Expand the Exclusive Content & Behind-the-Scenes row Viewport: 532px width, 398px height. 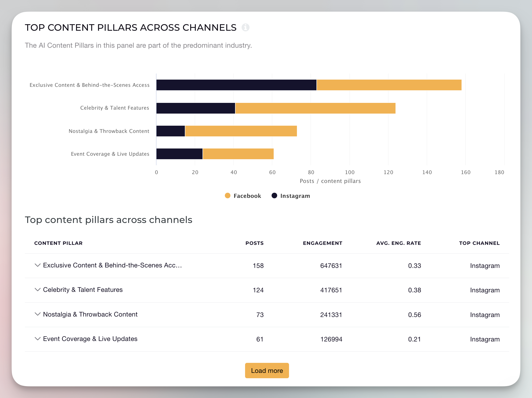pyautogui.click(x=37, y=265)
